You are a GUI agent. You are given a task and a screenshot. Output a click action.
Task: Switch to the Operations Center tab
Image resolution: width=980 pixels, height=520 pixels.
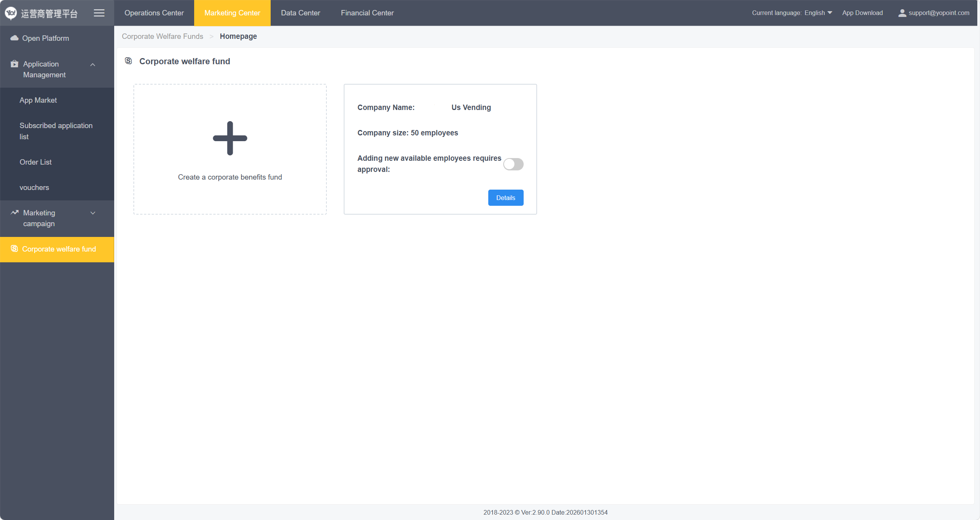(x=154, y=13)
